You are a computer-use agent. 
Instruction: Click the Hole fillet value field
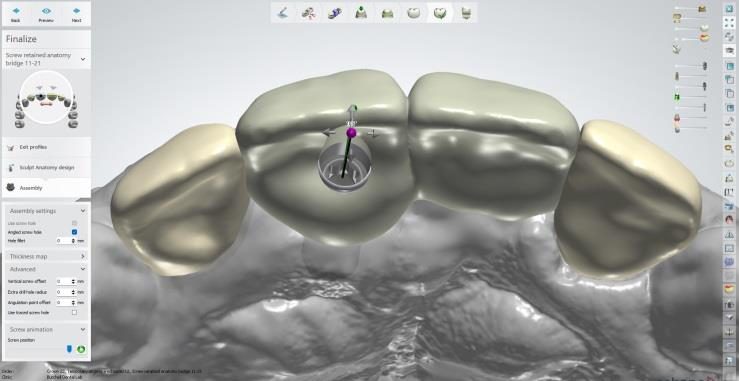click(x=64, y=240)
